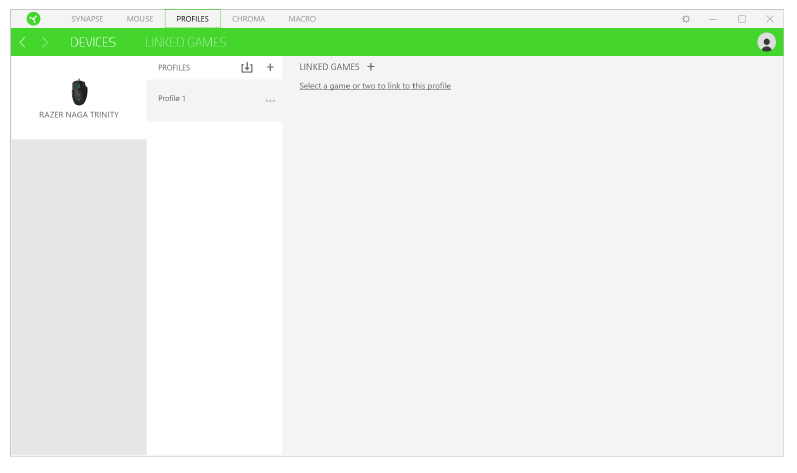Open settings with the gear icon
This screenshot has width=797, height=473.
point(686,19)
